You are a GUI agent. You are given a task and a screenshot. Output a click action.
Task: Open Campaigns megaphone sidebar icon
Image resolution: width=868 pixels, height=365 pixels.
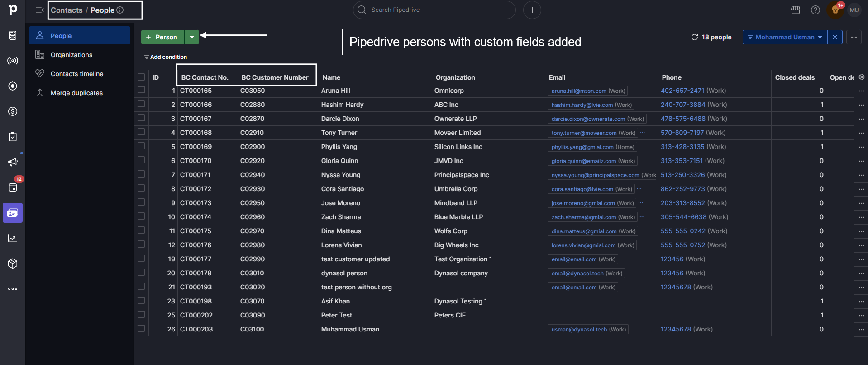[x=13, y=162]
